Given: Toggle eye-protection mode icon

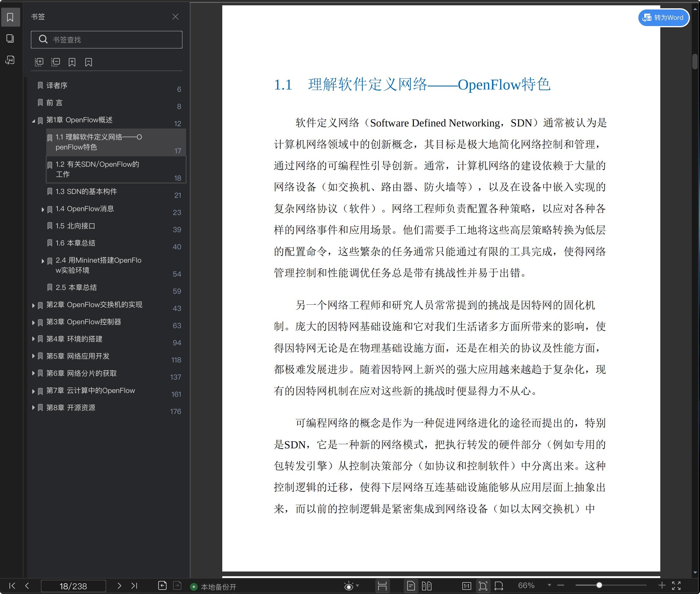Looking at the screenshot, I should (349, 586).
